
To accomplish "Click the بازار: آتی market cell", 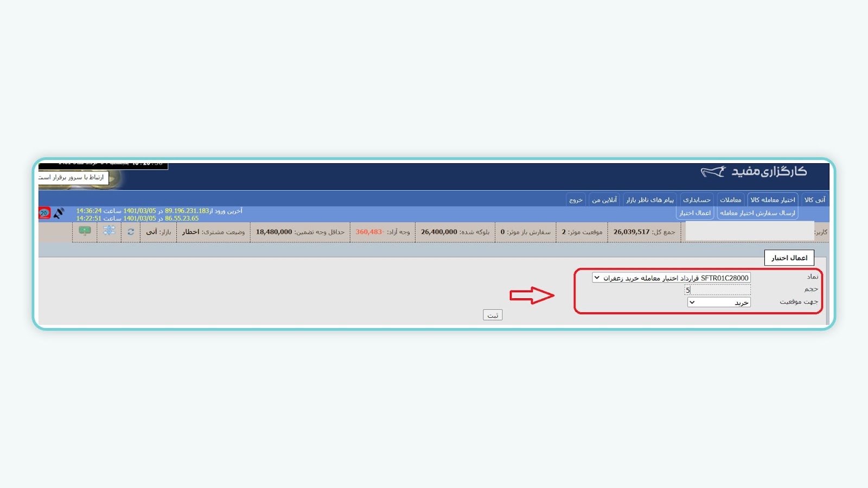I will click(x=158, y=232).
